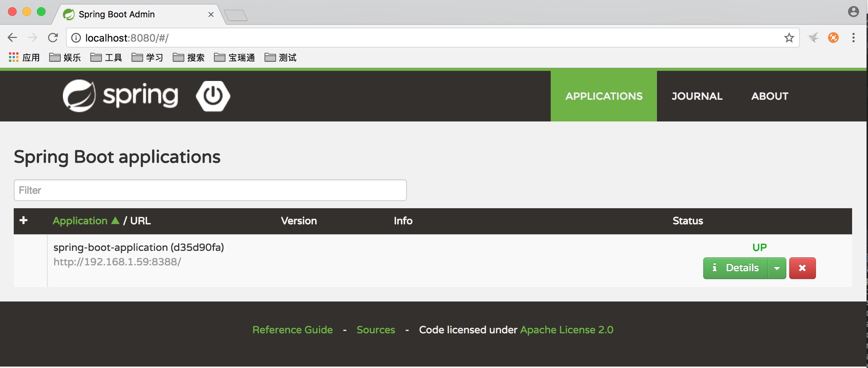The height and width of the screenshot is (368, 868).
Task: Open the 搜索 bookmarks folder
Action: pyautogui.click(x=189, y=57)
